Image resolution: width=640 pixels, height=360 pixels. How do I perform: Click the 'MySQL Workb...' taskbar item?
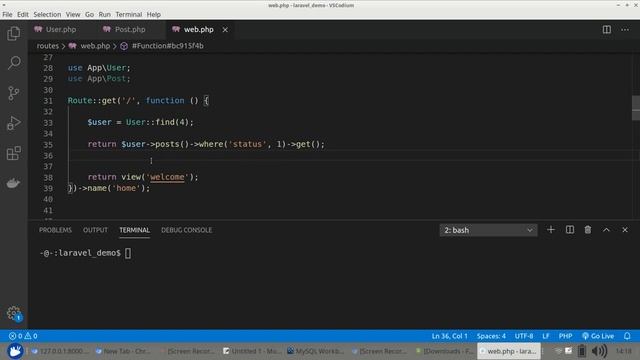316,351
